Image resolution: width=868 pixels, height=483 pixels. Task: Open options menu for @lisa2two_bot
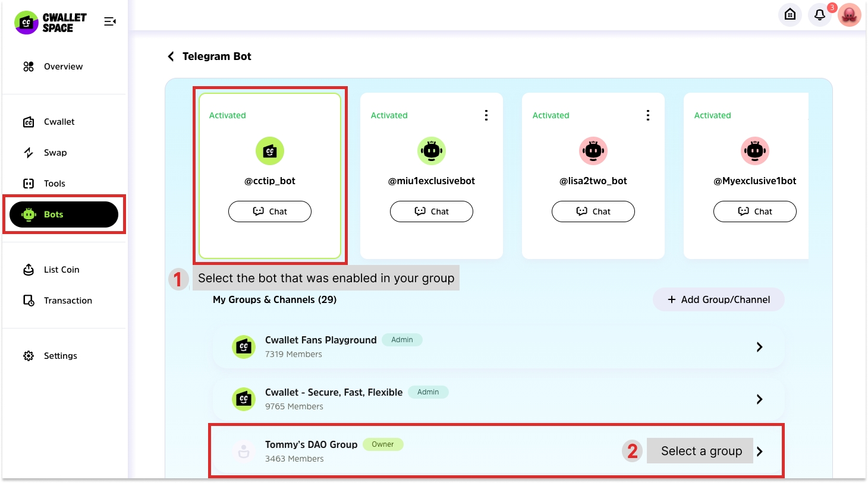click(x=648, y=115)
